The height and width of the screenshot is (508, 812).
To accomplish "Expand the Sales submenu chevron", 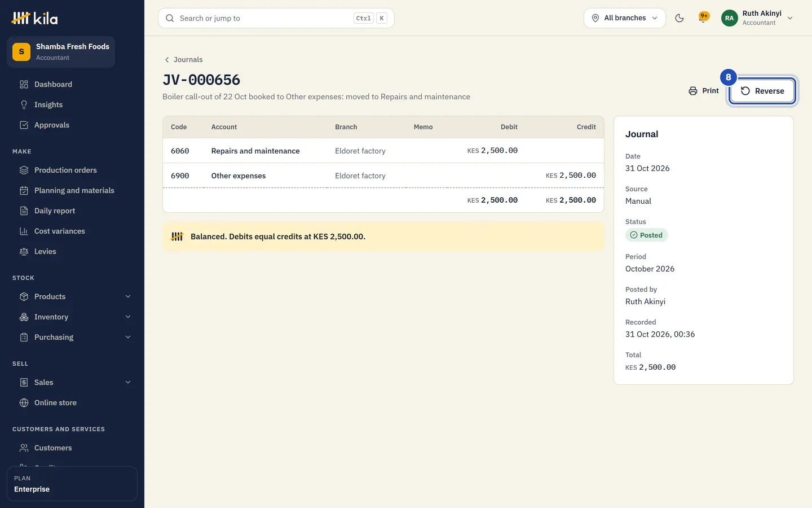I will pos(128,382).
